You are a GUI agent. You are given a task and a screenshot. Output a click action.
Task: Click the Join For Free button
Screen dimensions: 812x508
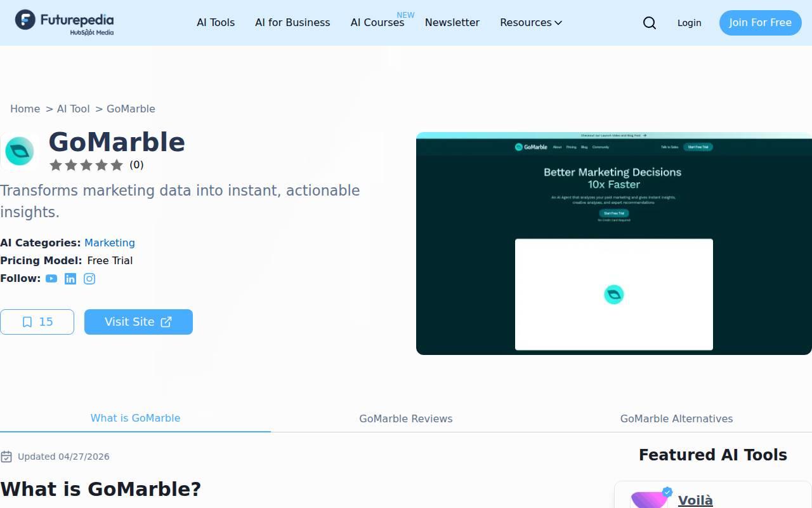(x=760, y=23)
